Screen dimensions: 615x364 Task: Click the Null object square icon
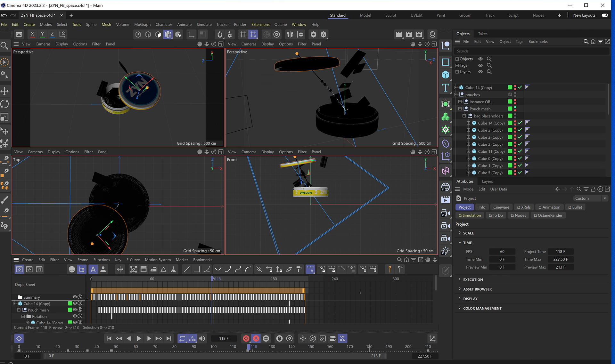click(x=445, y=62)
